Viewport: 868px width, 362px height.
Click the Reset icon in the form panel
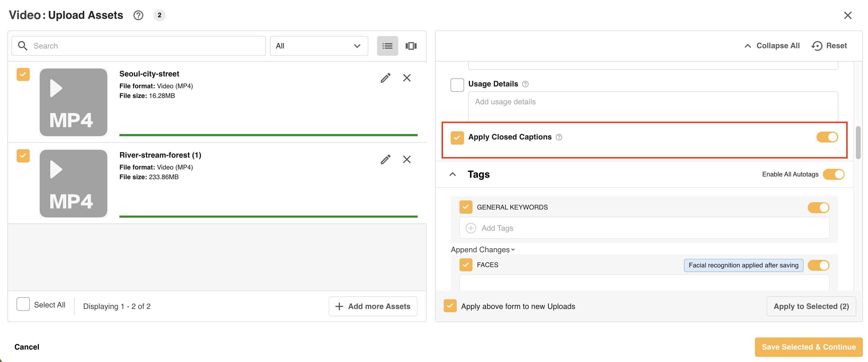[x=817, y=46]
